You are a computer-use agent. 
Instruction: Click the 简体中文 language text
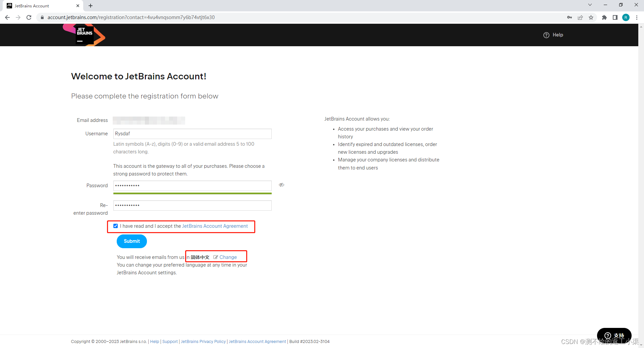tap(200, 257)
